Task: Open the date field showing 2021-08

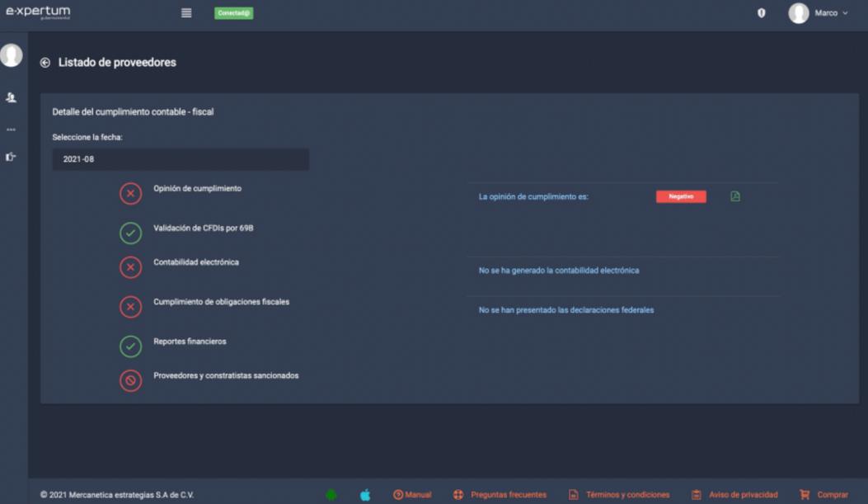Action: pyautogui.click(x=181, y=159)
